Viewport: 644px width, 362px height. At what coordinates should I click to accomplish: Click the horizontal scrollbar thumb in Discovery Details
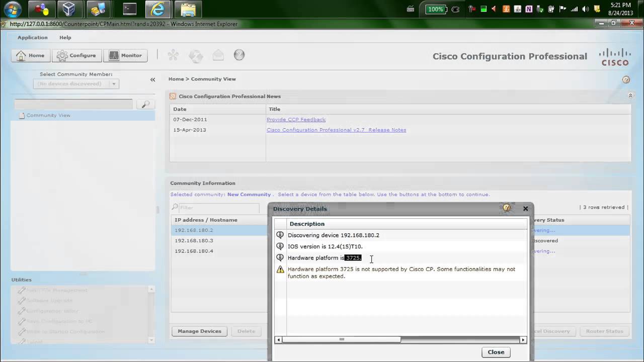(x=342, y=340)
